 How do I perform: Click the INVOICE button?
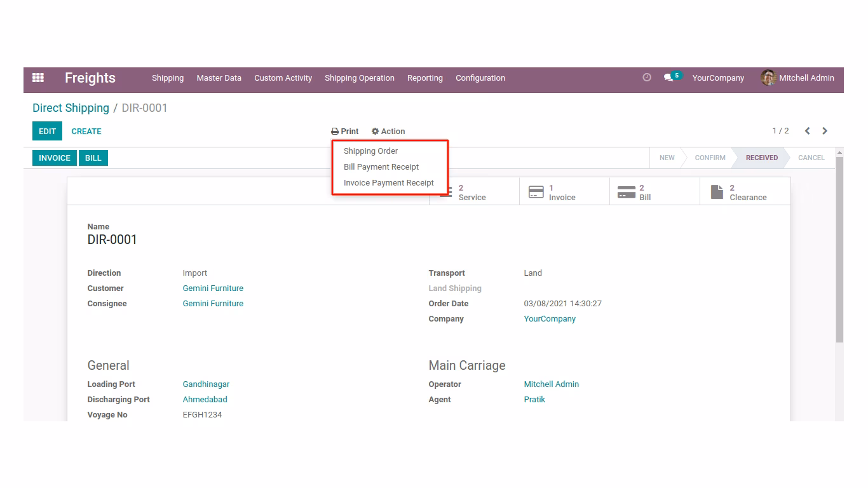[x=55, y=158]
